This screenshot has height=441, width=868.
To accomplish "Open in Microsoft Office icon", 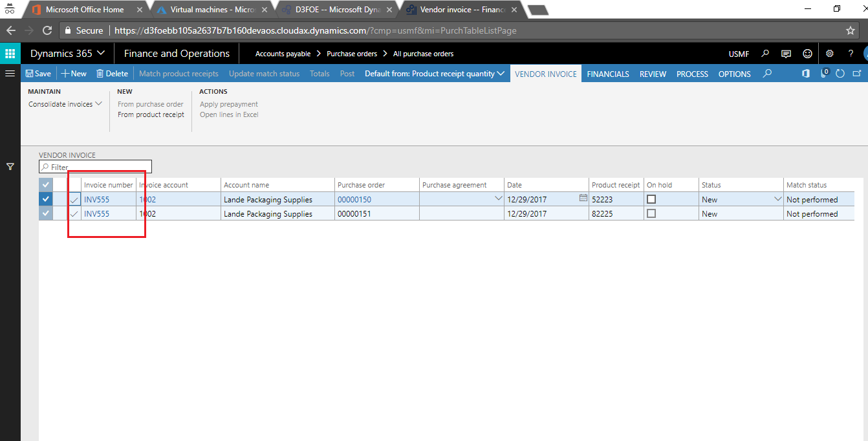I will point(806,74).
